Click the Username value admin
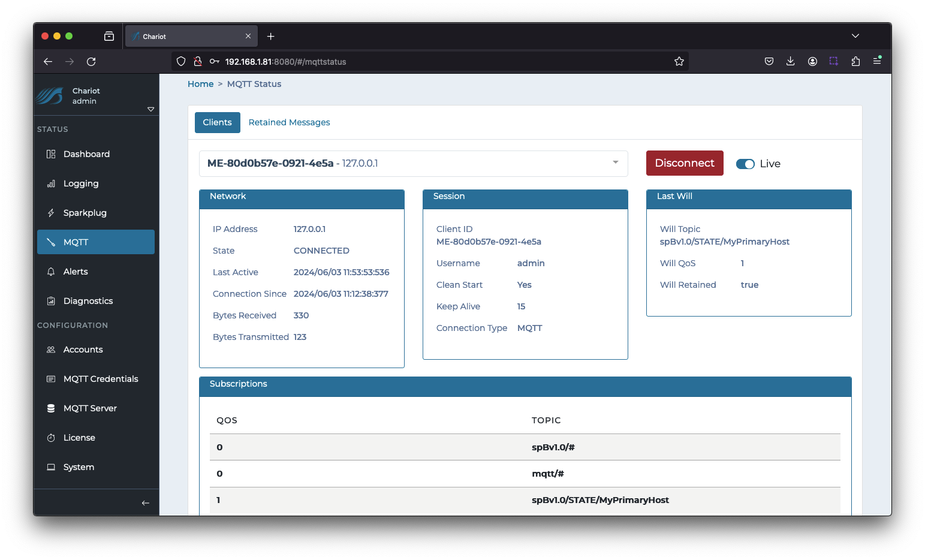Image resolution: width=925 pixels, height=560 pixels. pyautogui.click(x=531, y=263)
